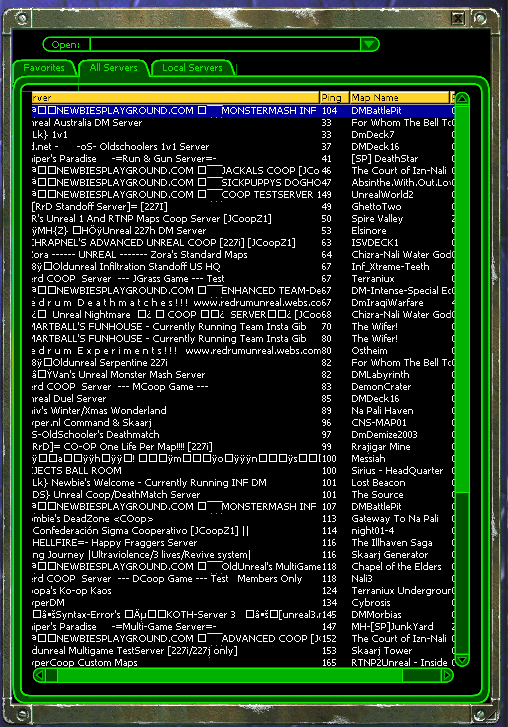508x727 pixels.
Task: Select the 'Unreal Nightmare COOP SERVER' row
Action: pos(243,315)
